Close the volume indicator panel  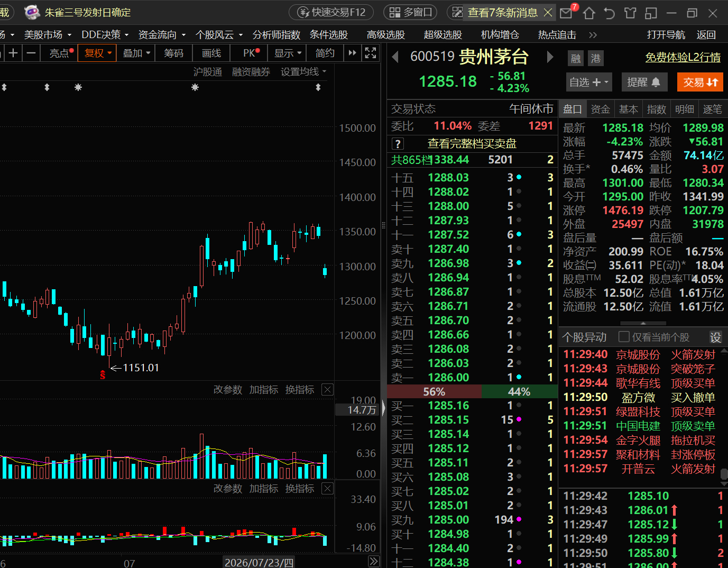tap(328, 390)
